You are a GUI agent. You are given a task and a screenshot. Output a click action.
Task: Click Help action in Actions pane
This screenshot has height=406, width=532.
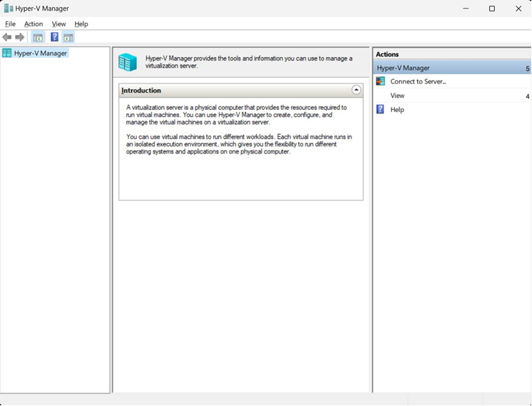click(x=397, y=110)
